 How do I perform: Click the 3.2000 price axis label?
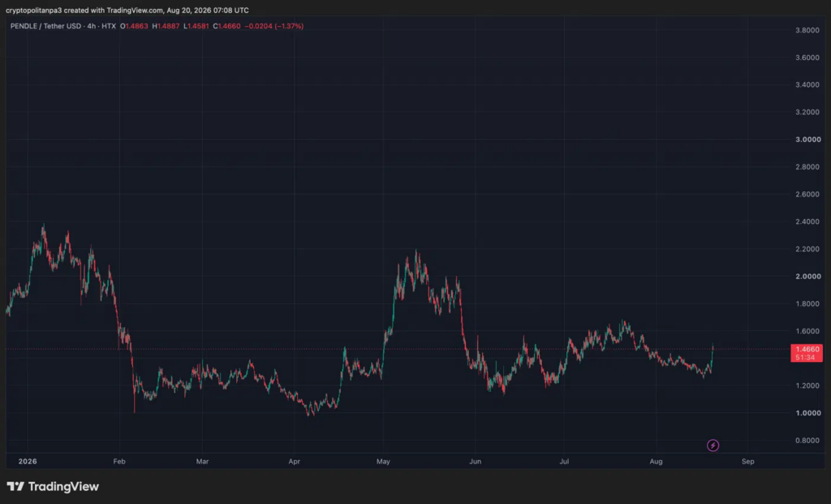(807, 112)
